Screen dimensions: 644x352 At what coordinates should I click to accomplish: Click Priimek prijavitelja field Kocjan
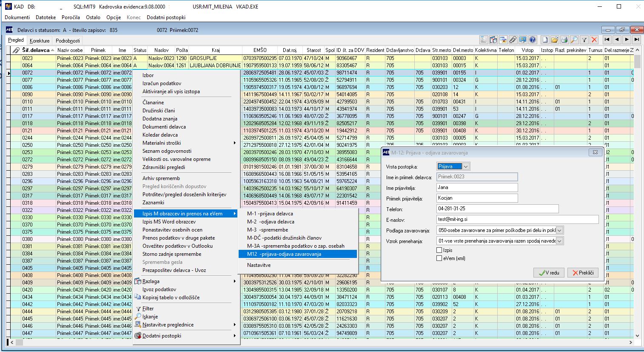coord(477,198)
